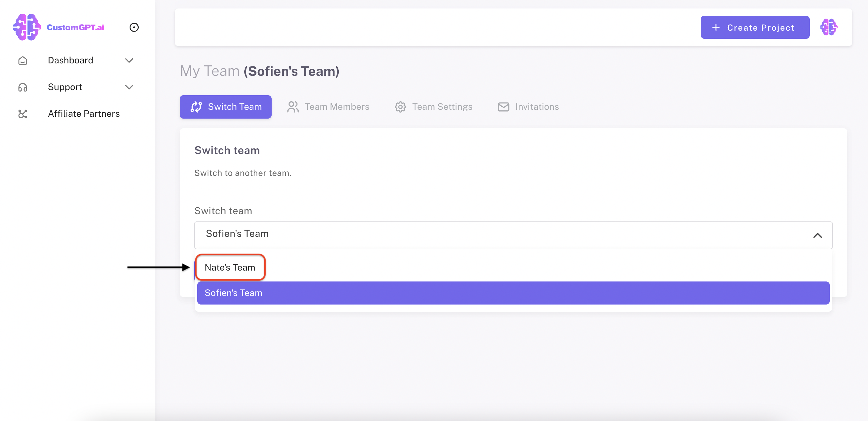Collapse the Switch team dropdown arrow

click(817, 235)
